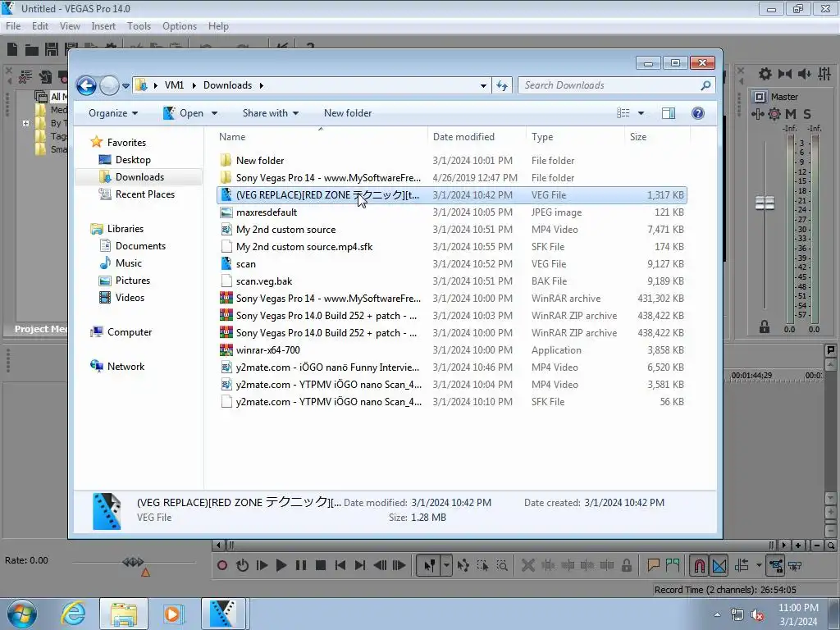Open the edit tool dropdown arrow
This screenshot has height=630, width=840.
(446, 565)
